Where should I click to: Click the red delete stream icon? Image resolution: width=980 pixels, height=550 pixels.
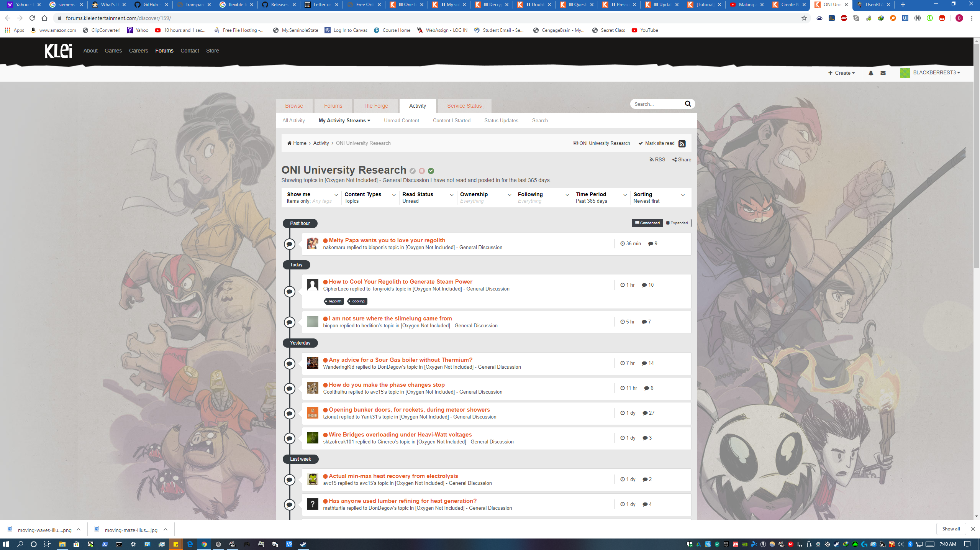coord(421,171)
